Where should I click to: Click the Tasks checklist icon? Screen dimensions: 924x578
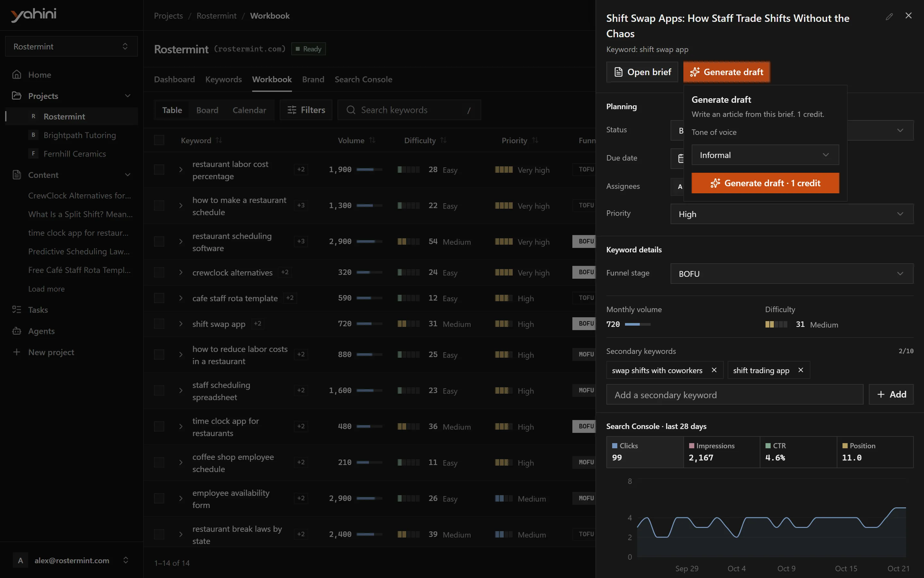point(16,310)
